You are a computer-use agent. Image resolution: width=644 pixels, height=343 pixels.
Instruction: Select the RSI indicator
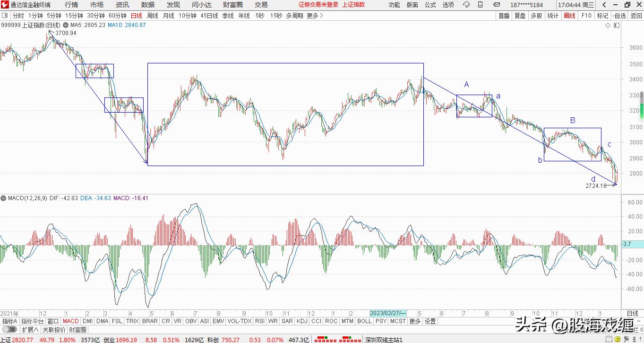click(x=259, y=321)
